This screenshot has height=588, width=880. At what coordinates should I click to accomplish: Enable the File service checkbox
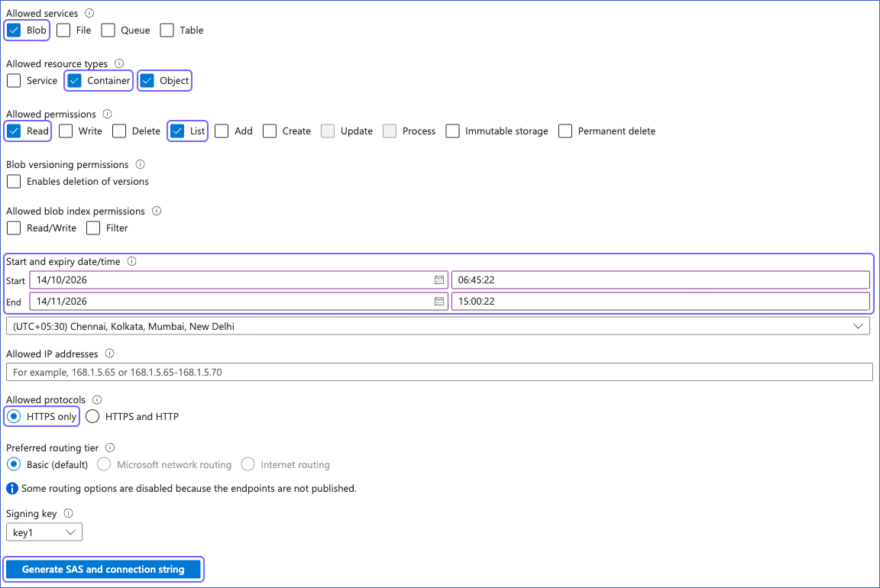click(x=63, y=31)
